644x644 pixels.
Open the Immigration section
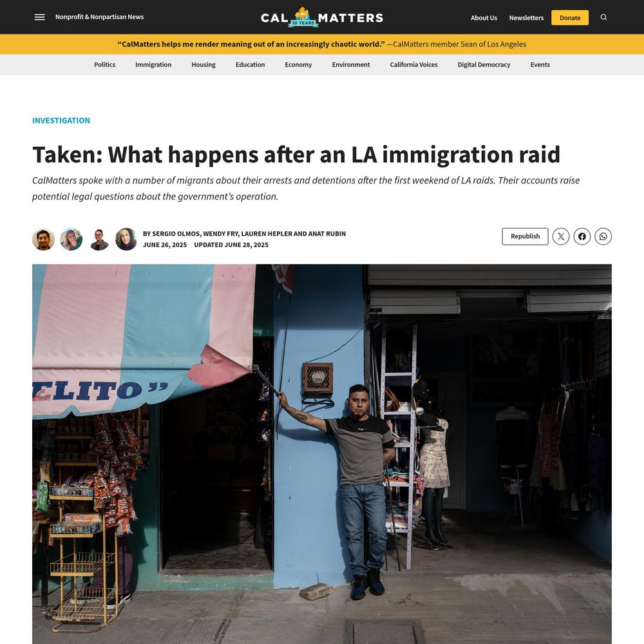153,64
